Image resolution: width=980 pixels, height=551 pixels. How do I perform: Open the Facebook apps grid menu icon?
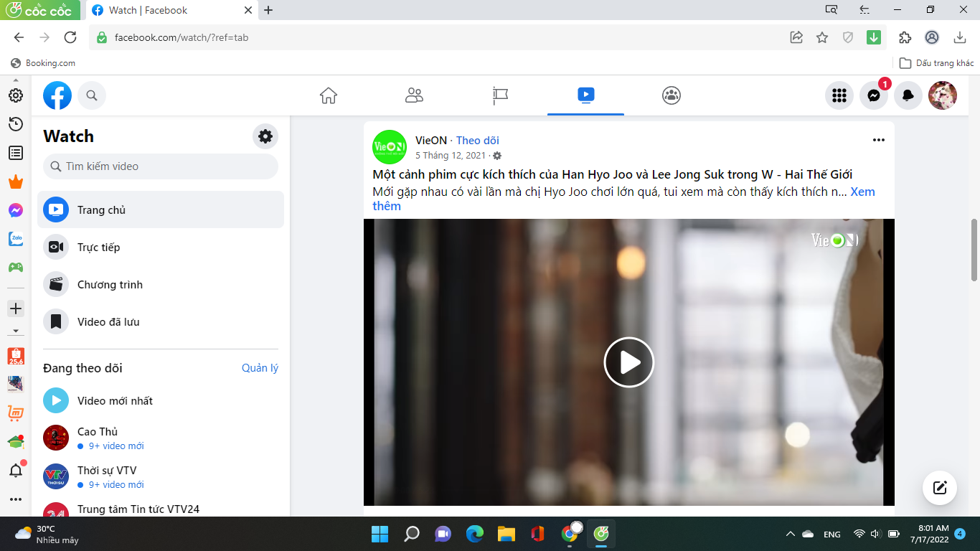(839, 95)
